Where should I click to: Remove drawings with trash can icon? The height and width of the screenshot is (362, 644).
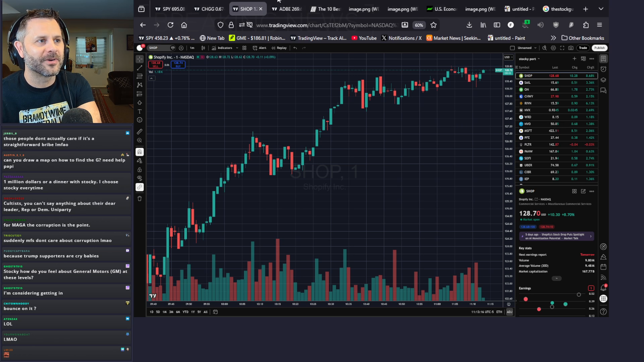pyautogui.click(x=140, y=198)
